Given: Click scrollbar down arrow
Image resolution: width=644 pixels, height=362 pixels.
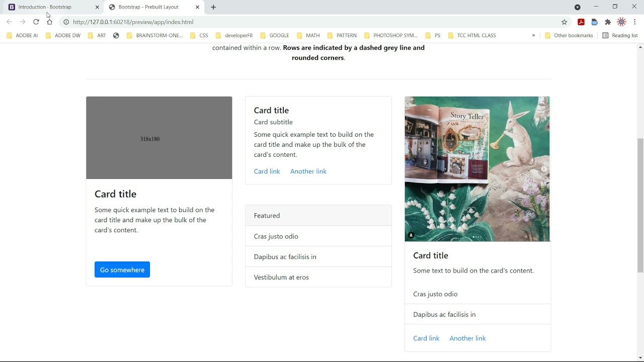Looking at the screenshot, I should (x=640, y=358).
